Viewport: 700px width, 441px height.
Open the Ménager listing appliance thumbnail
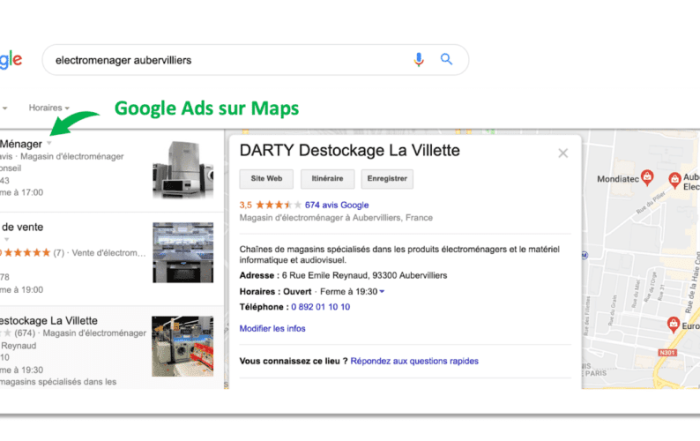[x=183, y=170]
